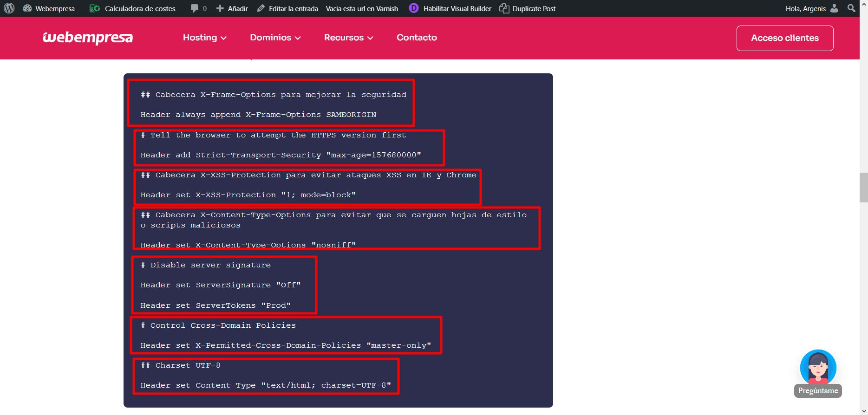Click the X-Content-Type-Options nosniff line
The image size is (868, 415).
(248, 245)
